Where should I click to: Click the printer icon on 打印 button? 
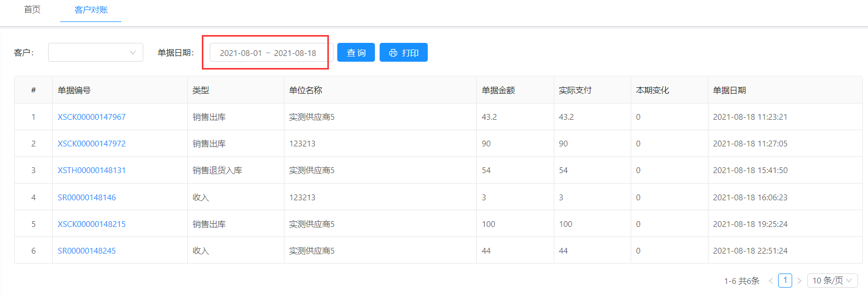coord(393,53)
